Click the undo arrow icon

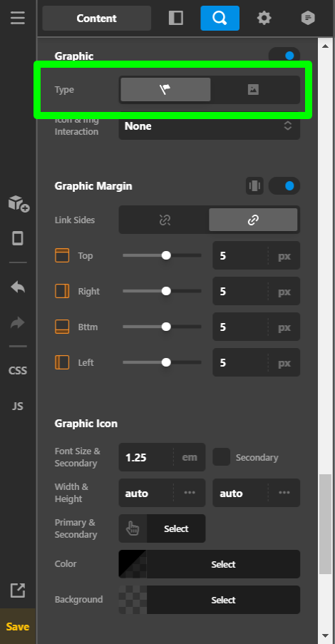point(18,287)
